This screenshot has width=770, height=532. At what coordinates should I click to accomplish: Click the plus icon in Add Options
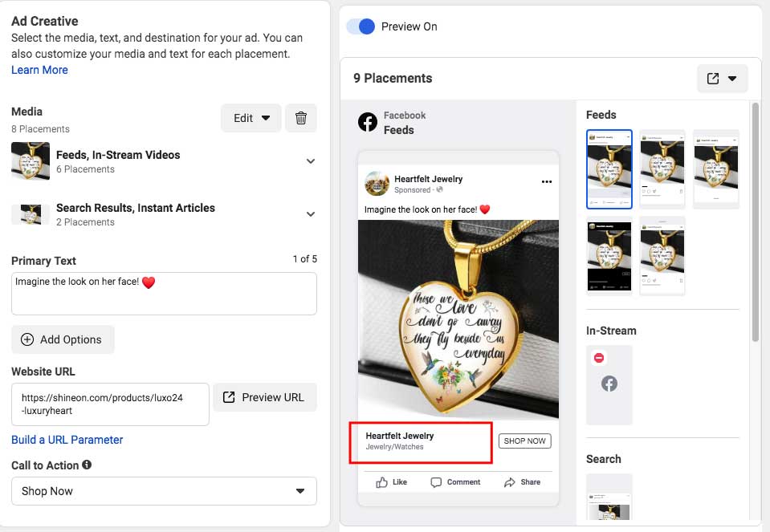(27, 339)
